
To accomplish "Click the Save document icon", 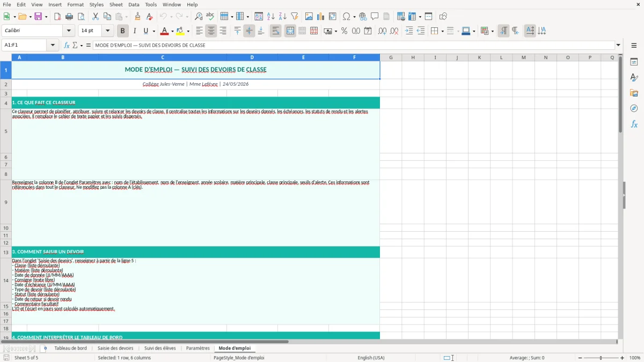I will click(x=38, y=17).
